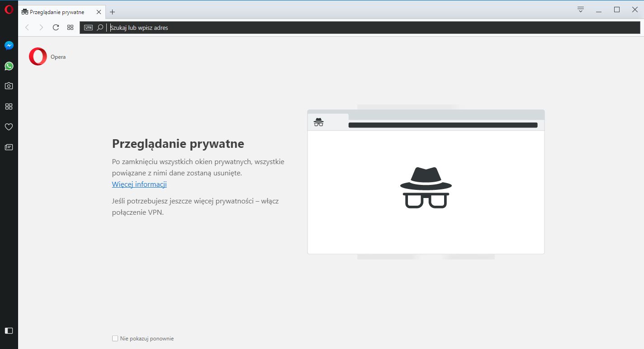Select the 'Przeglądanie prywatne' tab
644x349 pixels.
[62, 12]
